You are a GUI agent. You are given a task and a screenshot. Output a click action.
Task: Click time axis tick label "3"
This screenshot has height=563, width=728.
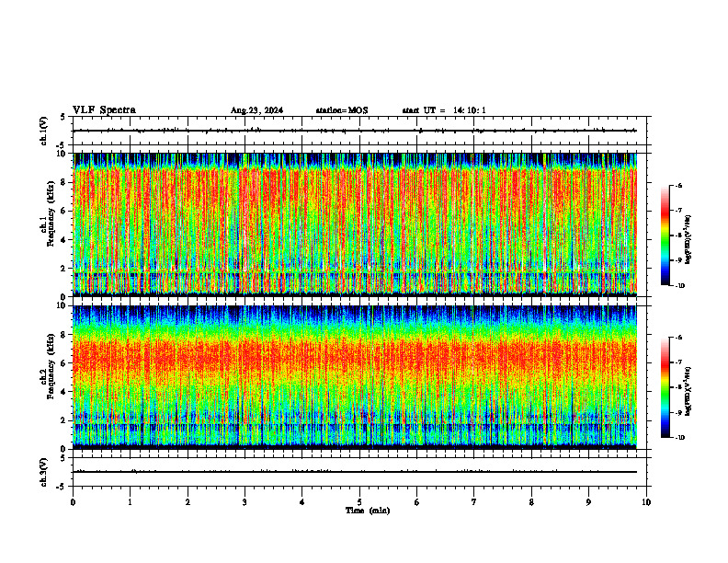pyautogui.click(x=245, y=502)
